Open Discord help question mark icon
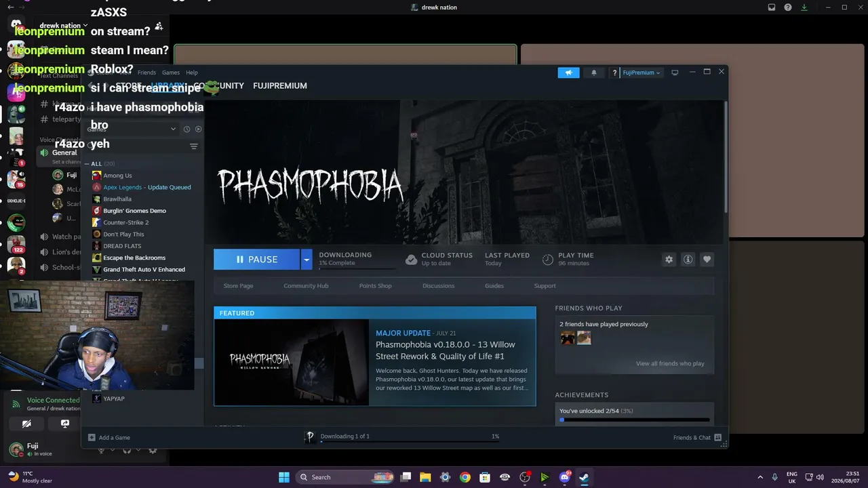Image resolution: width=868 pixels, height=488 pixels. 788,7
